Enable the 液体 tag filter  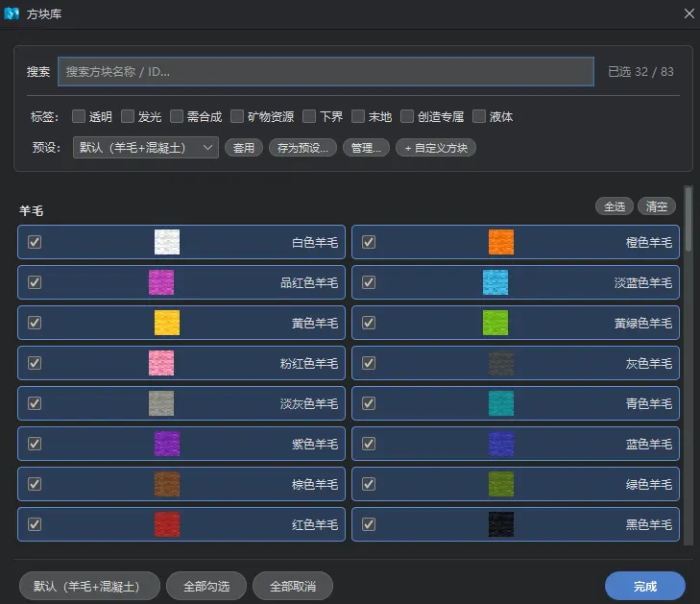click(479, 116)
